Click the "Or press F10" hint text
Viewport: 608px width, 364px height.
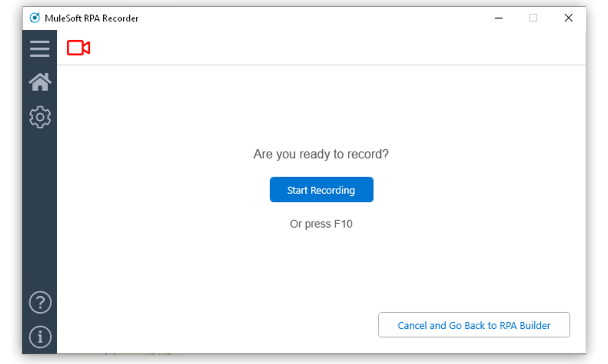point(321,224)
